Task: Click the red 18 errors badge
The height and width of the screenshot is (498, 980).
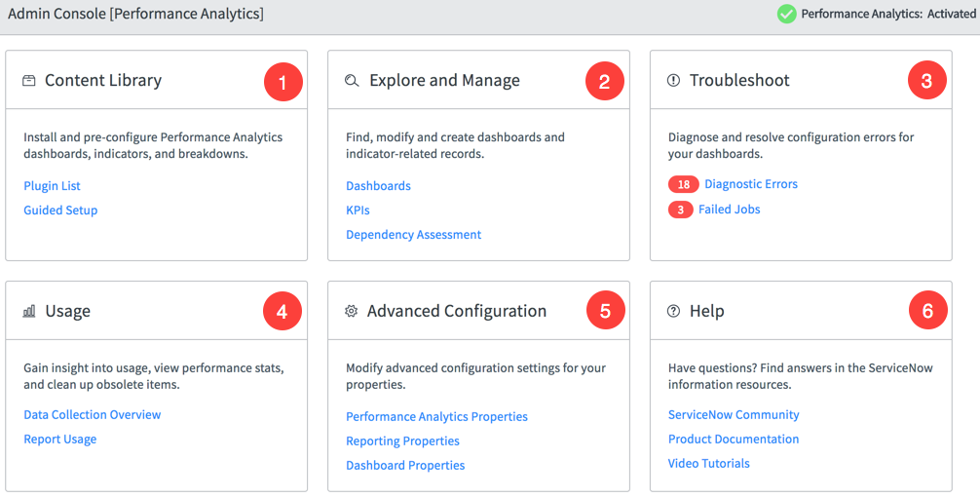Action: (683, 184)
